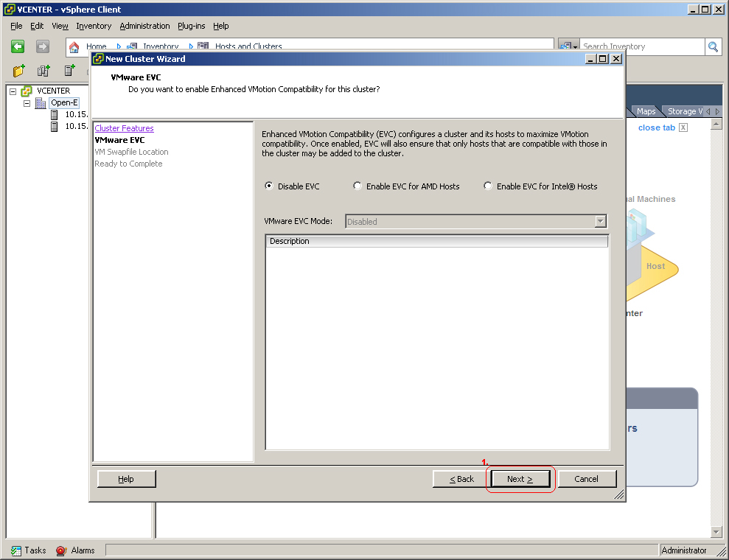The height and width of the screenshot is (560, 729).
Task: Click the new folder toolbar icon
Action: [x=18, y=71]
